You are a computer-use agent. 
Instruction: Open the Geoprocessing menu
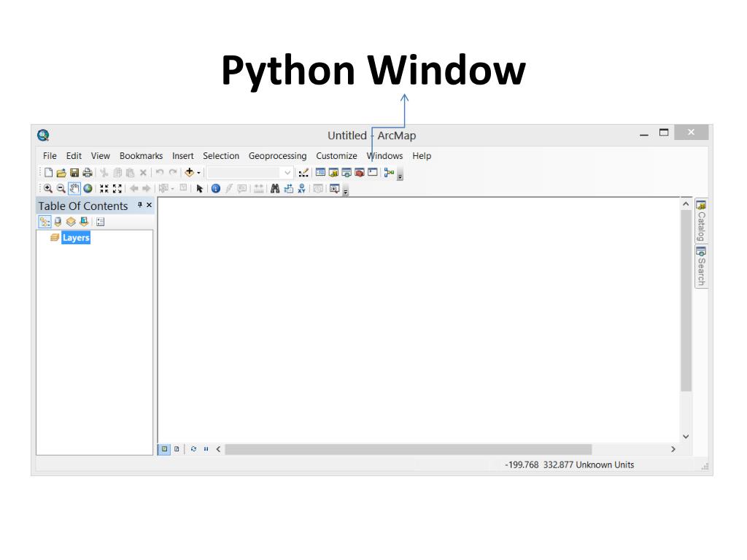coord(277,156)
